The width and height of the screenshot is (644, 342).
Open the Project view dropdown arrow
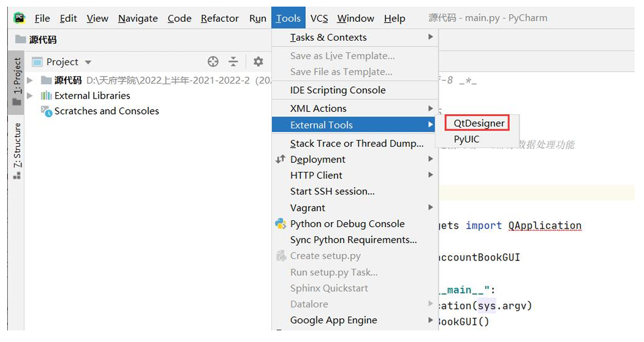[88, 62]
